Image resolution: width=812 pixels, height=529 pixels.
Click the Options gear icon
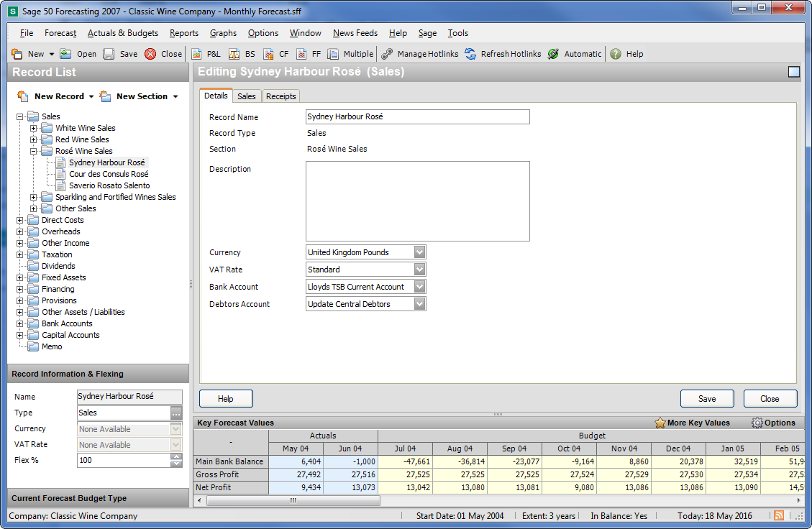coord(757,423)
